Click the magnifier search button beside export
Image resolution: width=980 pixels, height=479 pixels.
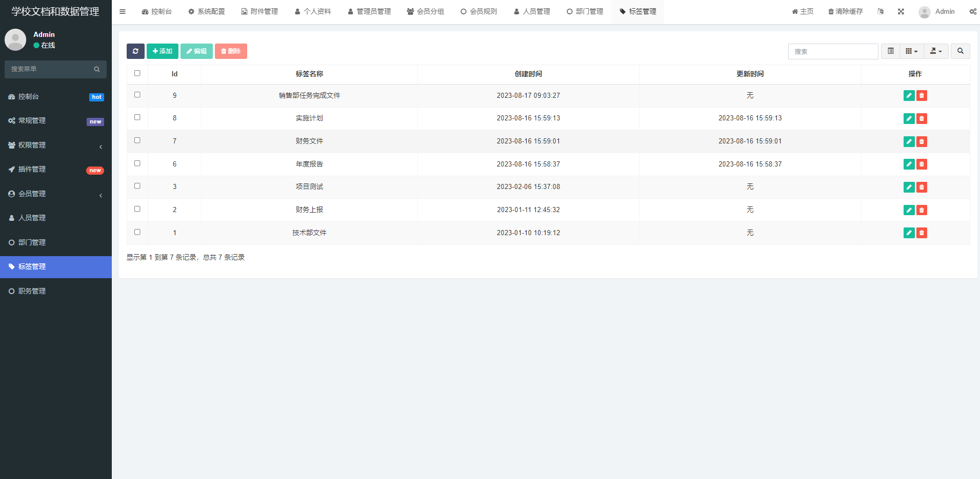click(960, 51)
